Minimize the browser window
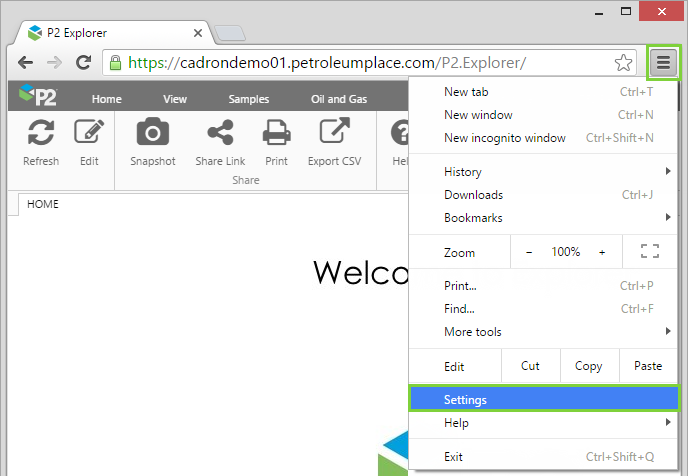This screenshot has height=476, width=688. point(599,12)
